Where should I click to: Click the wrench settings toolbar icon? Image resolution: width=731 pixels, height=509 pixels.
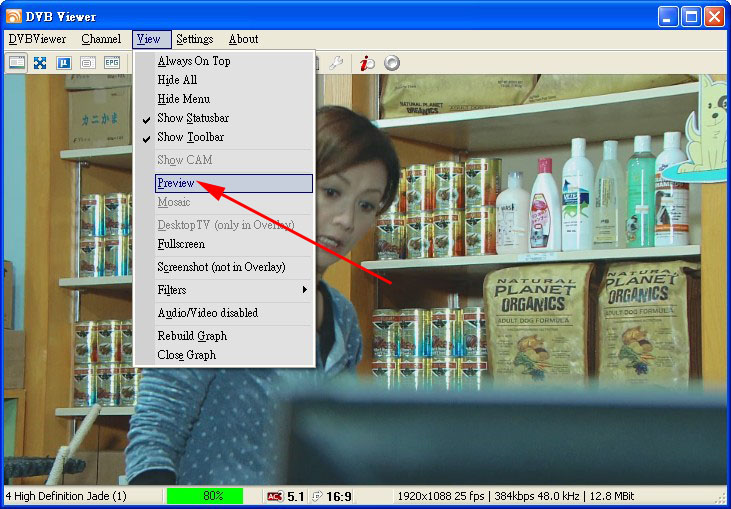click(x=336, y=62)
